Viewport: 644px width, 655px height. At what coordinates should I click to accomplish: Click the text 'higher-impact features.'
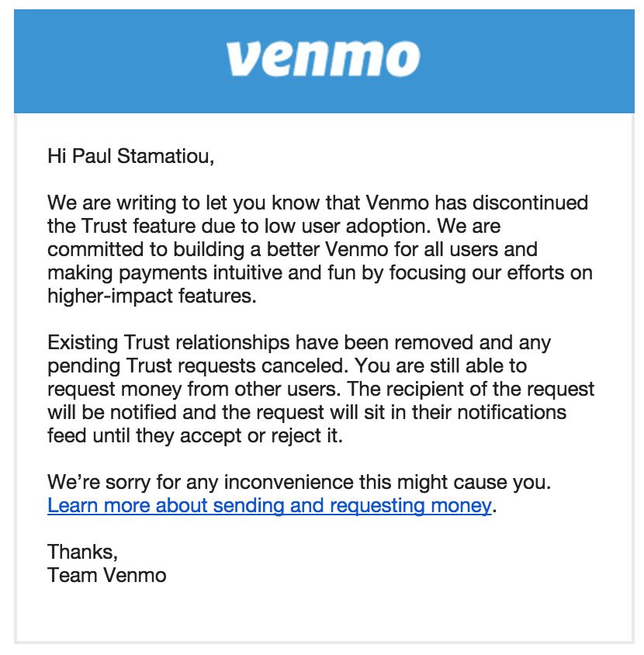pyautogui.click(x=151, y=296)
